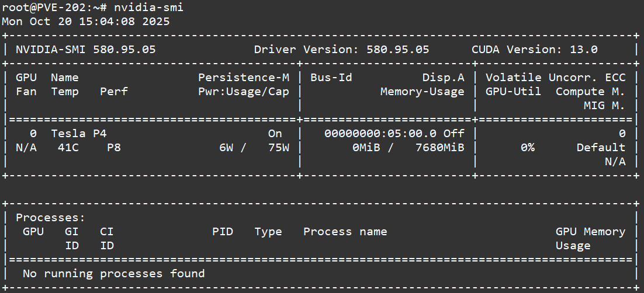Click the 0% GPU-Util reading

point(527,148)
